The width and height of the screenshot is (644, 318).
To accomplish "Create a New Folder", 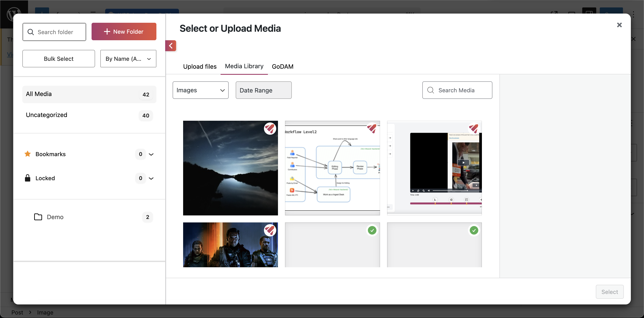I will pyautogui.click(x=124, y=31).
